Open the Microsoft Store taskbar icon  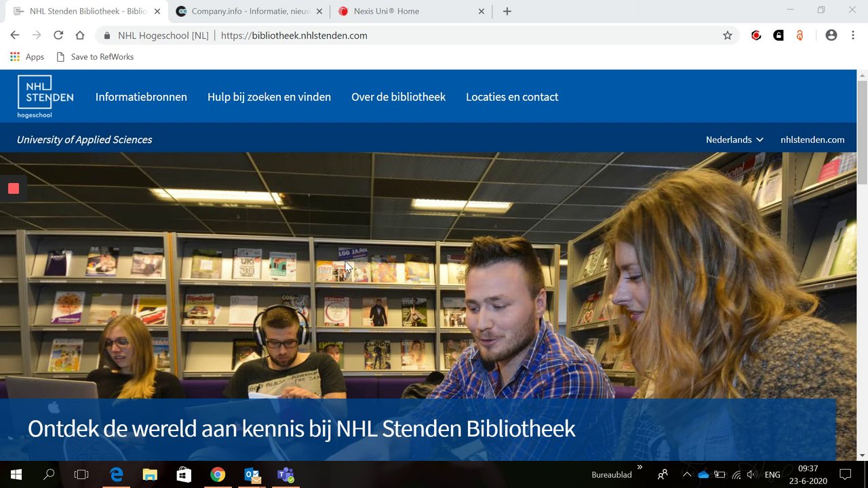(x=184, y=474)
